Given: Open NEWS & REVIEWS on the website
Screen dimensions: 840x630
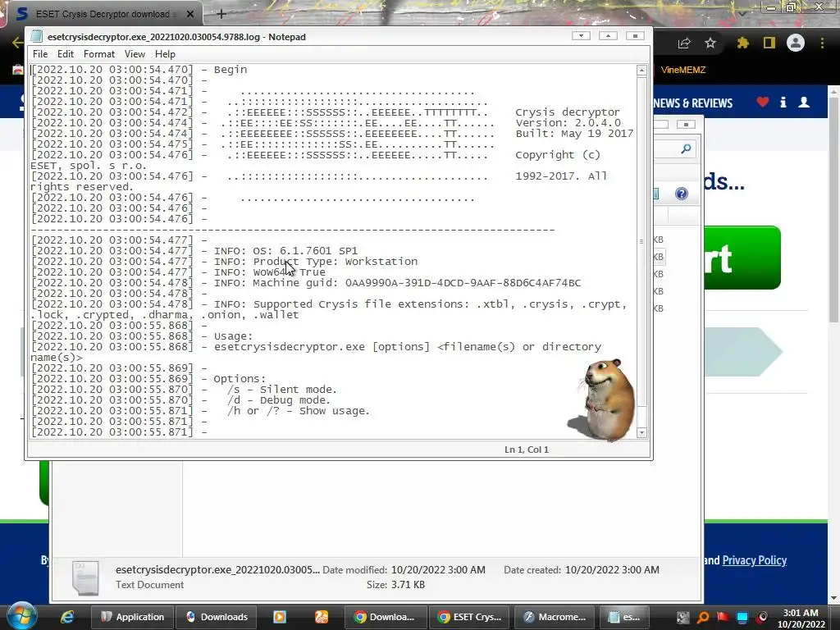Looking at the screenshot, I should [x=692, y=103].
